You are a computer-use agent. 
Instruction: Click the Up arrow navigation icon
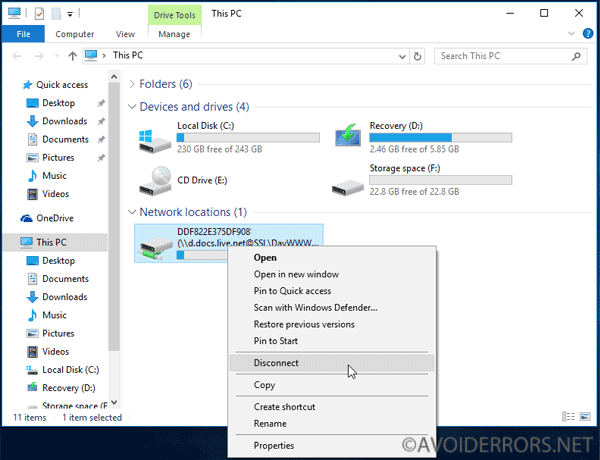click(69, 56)
